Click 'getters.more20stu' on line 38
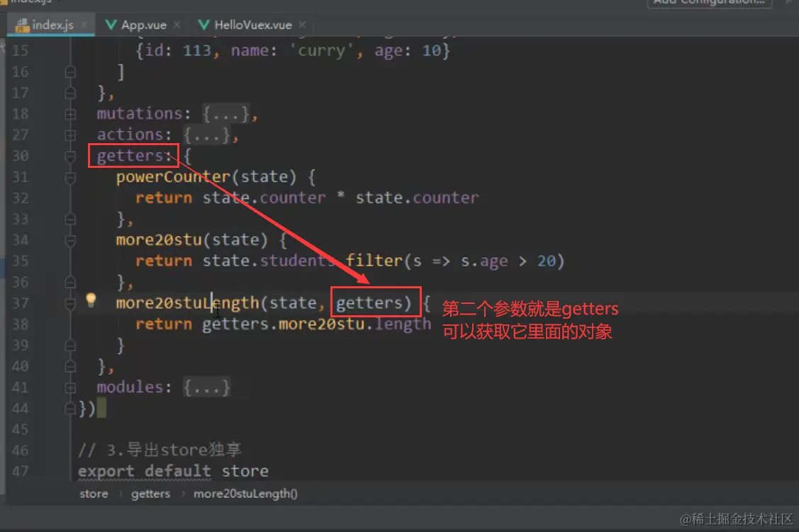The width and height of the screenshot is (799, 532). pyautogui.click(x=284, y=324)
